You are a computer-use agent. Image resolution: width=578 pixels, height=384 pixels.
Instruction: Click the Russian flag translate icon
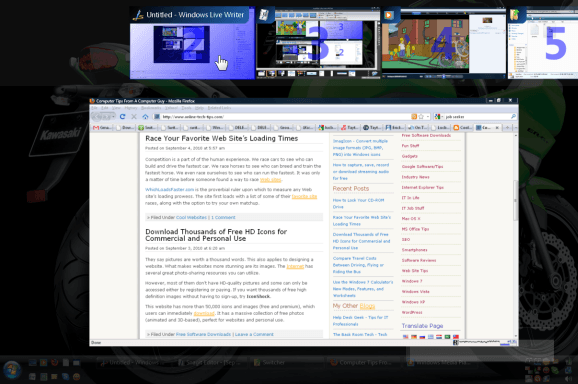coord(422,336)
